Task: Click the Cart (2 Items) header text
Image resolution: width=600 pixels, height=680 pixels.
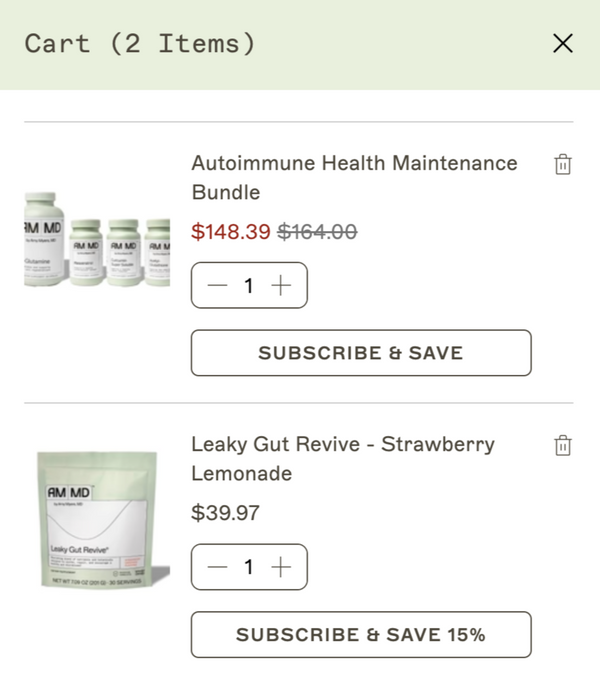Action: point(140,44)
